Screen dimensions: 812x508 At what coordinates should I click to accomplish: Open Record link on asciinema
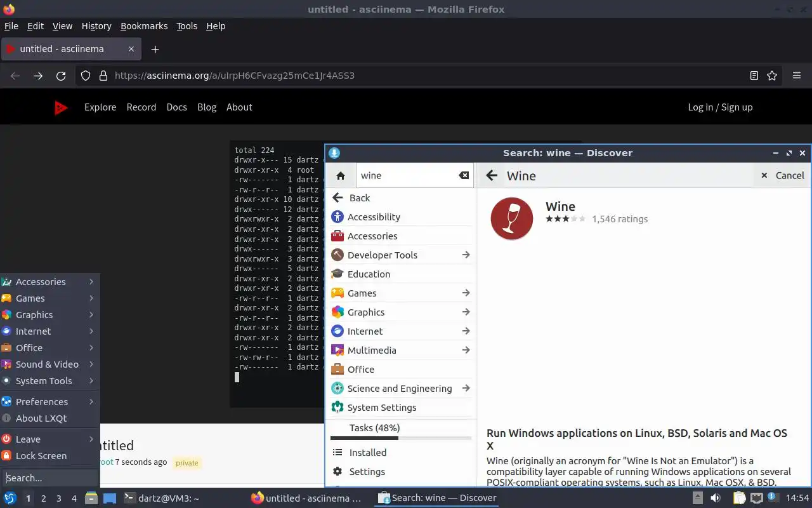pos(141,107)
